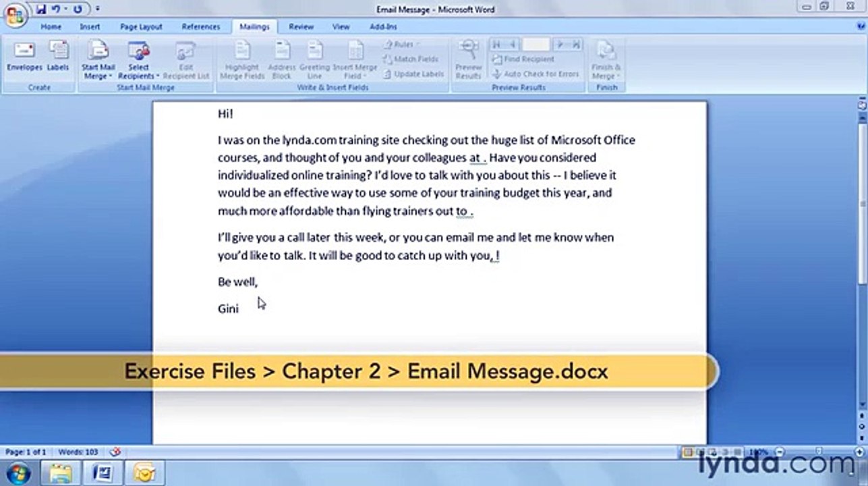Open the Page Layout tab
868x486 pixels.
(141, 27)
